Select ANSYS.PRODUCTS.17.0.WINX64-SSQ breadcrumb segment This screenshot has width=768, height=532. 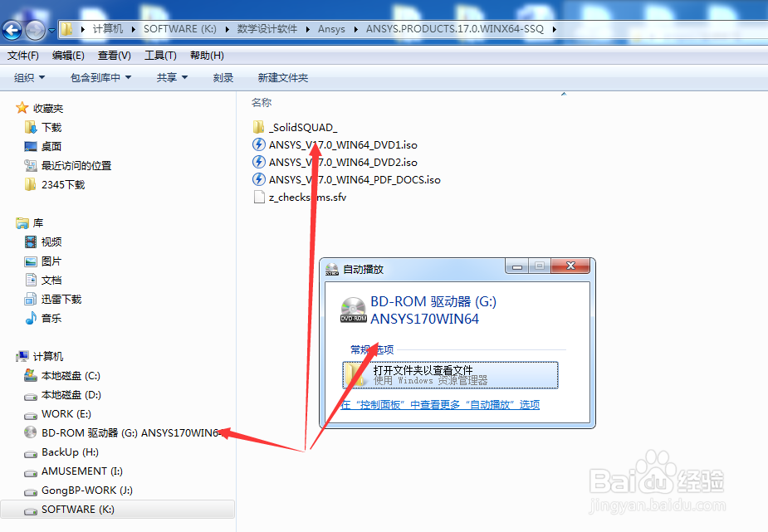coord(454,29)
